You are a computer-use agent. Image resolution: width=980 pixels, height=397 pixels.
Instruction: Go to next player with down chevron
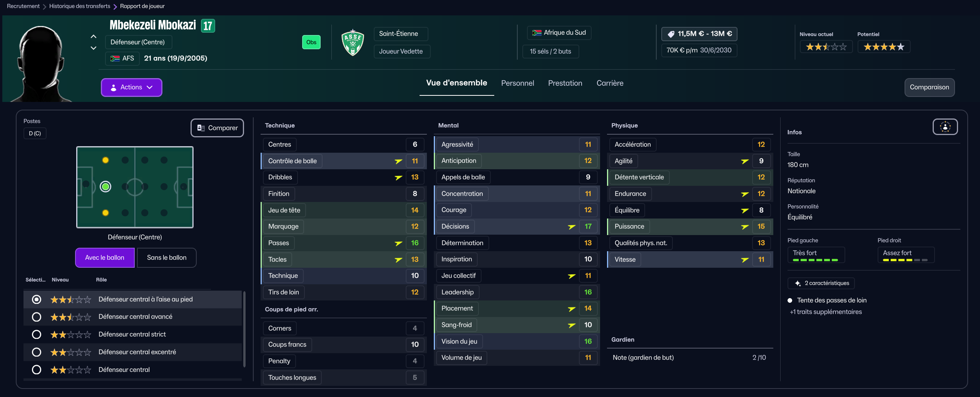94,48
